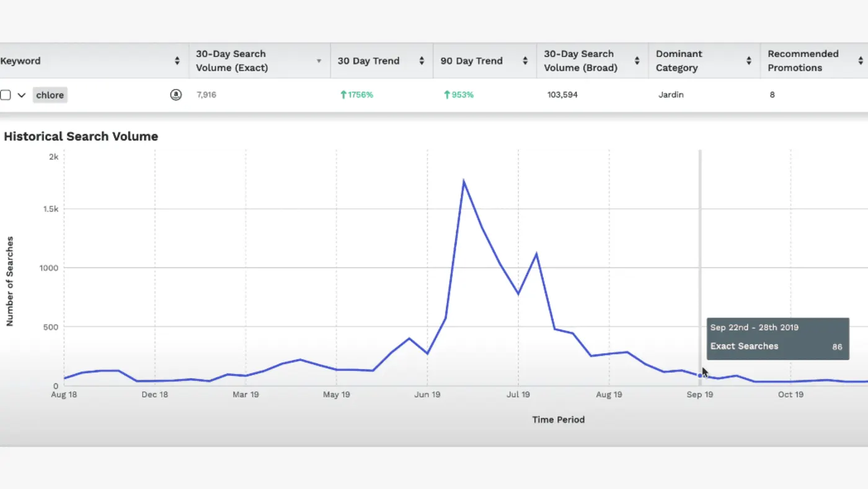
Task: Click the 30 Day Trend header label
Action: [368, 61]
